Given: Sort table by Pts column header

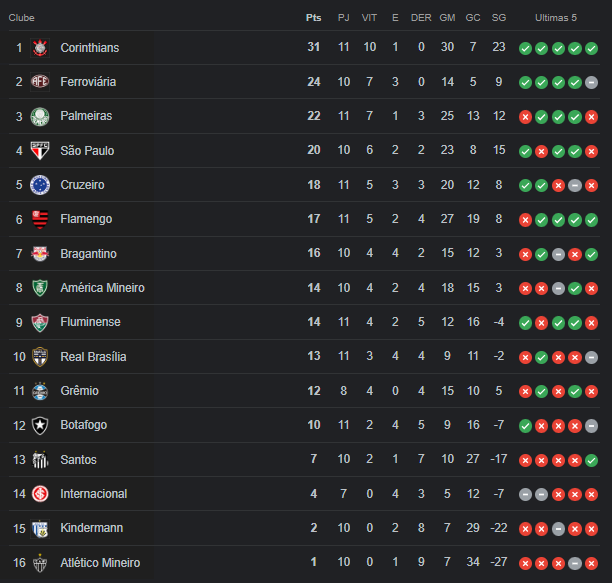Looking at the screenshot, I should 313,18.
